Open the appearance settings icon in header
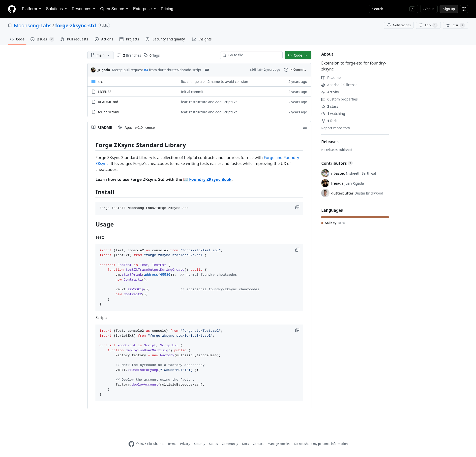This screenshot has height=457, width=476. [464, 9]
